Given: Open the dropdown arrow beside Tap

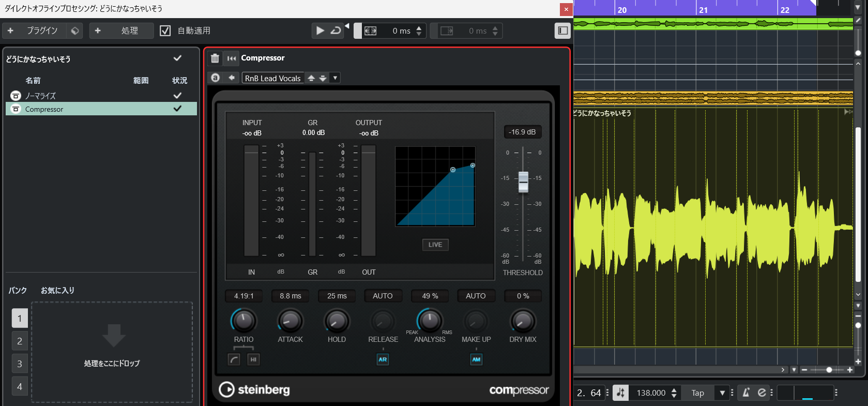Looking at the screenshot, I should pyautogui.click(x=722, y=393).
